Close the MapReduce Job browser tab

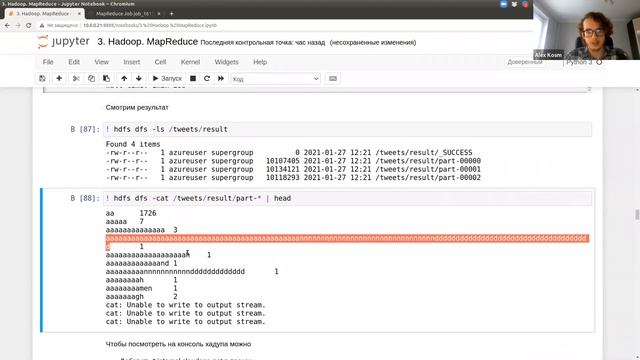(159, 13)
